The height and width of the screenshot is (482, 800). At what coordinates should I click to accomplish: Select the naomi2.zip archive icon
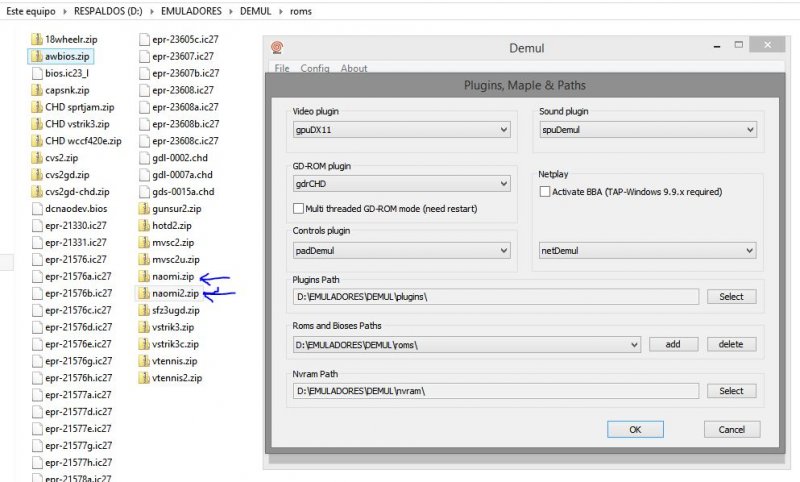pyautogui.click(x=144, y=293)
